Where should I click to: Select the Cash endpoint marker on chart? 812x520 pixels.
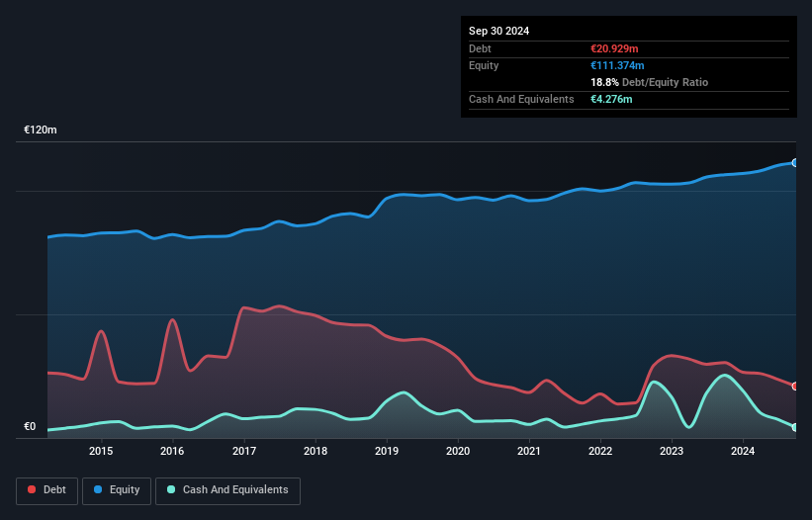pyautogui.click(x=795, y=427)
